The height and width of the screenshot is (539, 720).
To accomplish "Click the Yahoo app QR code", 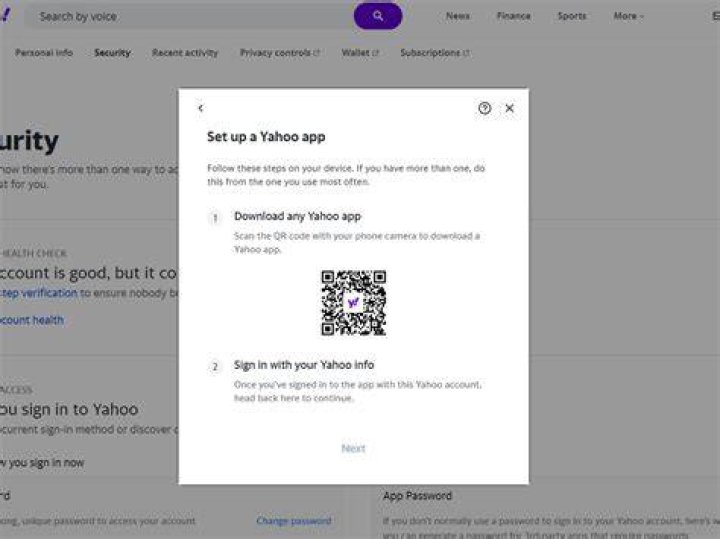I will (354, 303).
